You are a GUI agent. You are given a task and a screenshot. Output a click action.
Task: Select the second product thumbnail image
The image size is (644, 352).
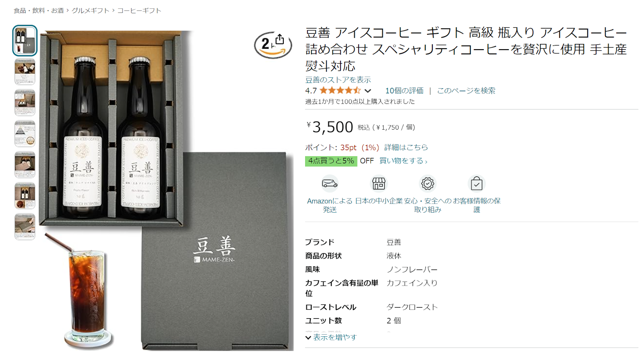tap(25, 72)
